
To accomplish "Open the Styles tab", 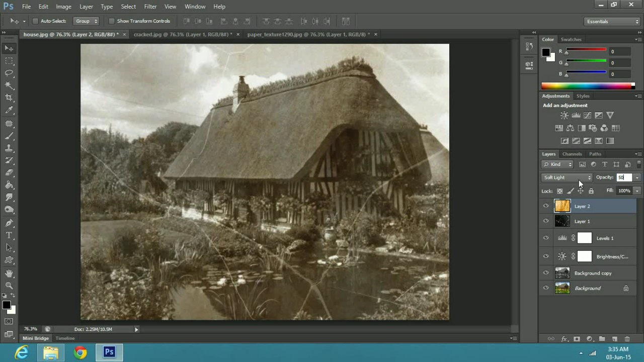I will point(583,96).
